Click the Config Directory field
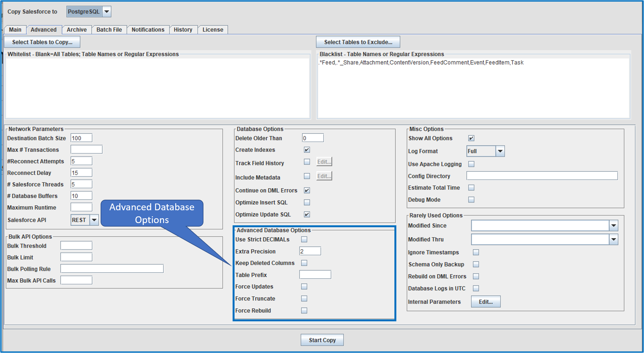Screen dimensions: 644x353 pyautogui.click(x=542, y=176)
